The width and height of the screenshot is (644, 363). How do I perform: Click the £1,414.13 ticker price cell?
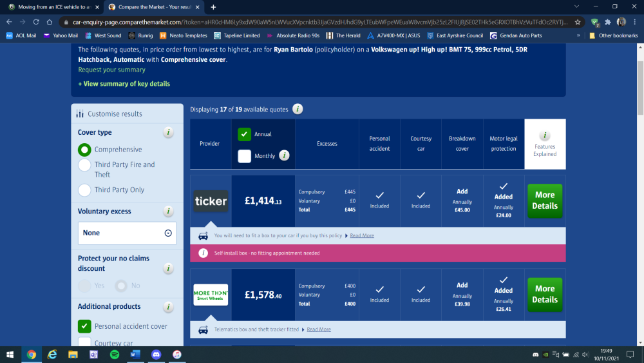(x=263, y=201)
